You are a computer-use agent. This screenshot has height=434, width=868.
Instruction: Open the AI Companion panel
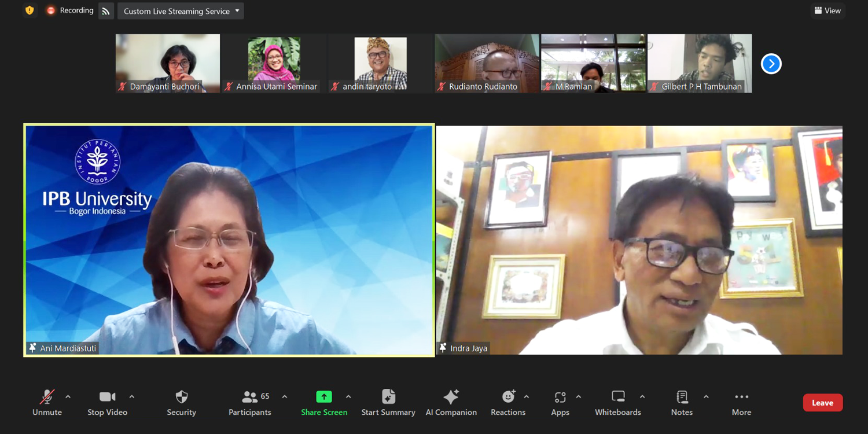pyautogui.click(x=451, y=403)
